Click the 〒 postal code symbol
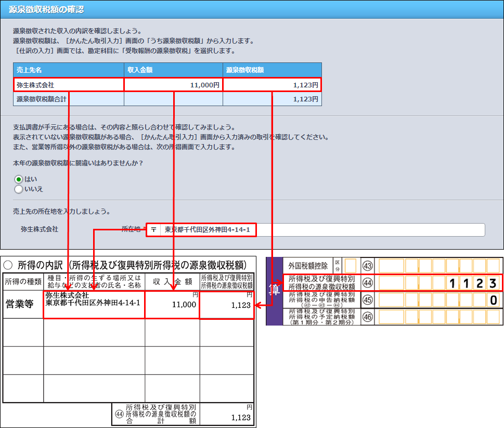 point(153,230)
